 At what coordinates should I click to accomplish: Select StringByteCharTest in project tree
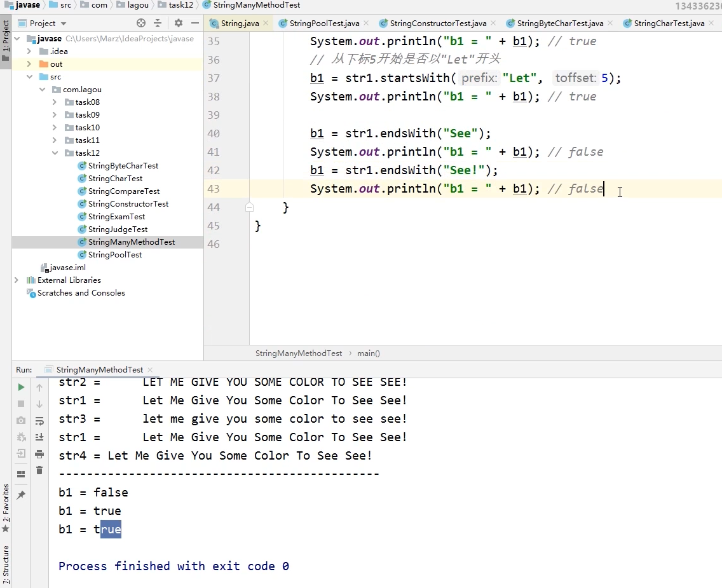pyautogui.click(x=123, y=166)
